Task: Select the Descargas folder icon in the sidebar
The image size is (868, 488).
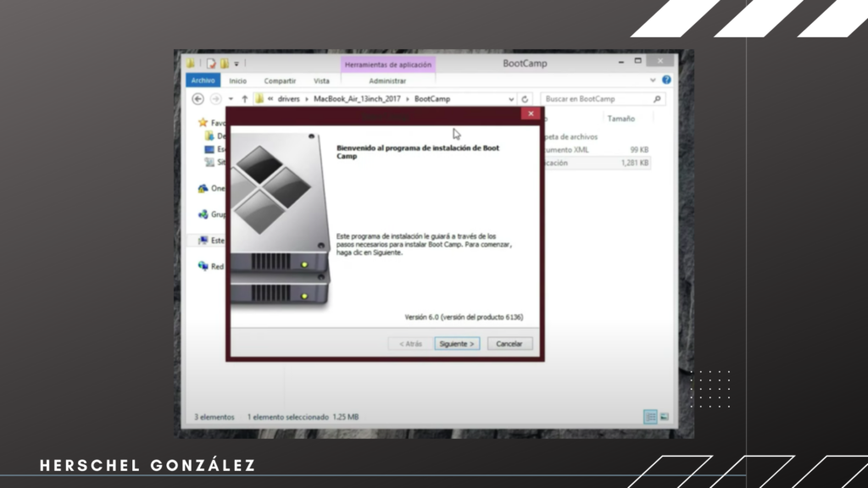Action: [x=209, y=136]
